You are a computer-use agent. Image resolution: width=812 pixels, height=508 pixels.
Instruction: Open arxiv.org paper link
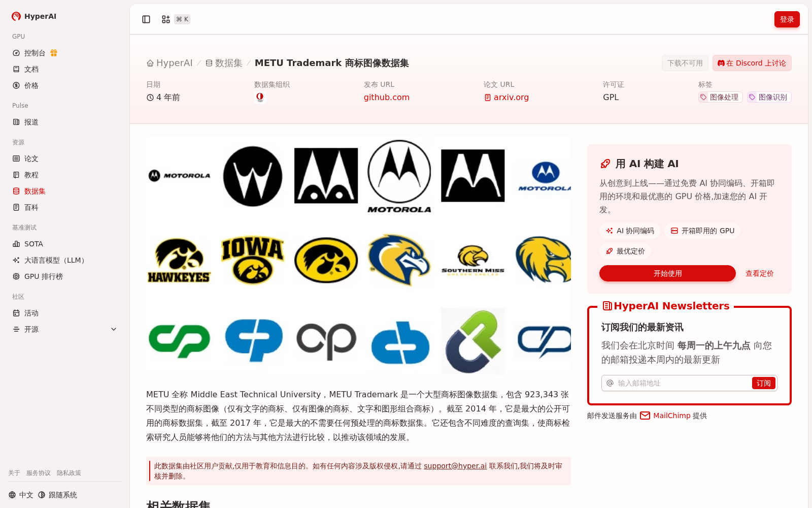click(x=506, y=97)
